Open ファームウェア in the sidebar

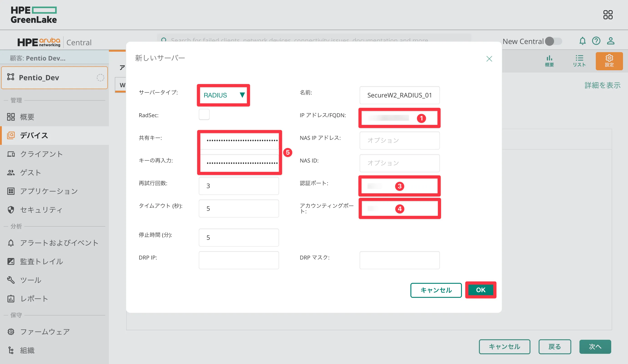(45, 332)
